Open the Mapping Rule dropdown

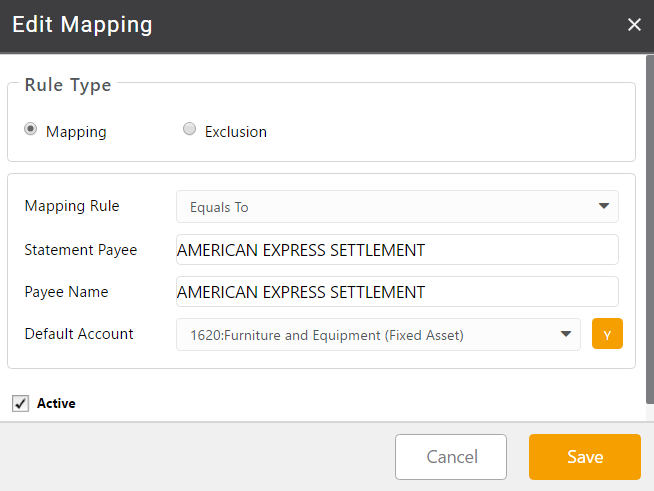pos(397,206)
